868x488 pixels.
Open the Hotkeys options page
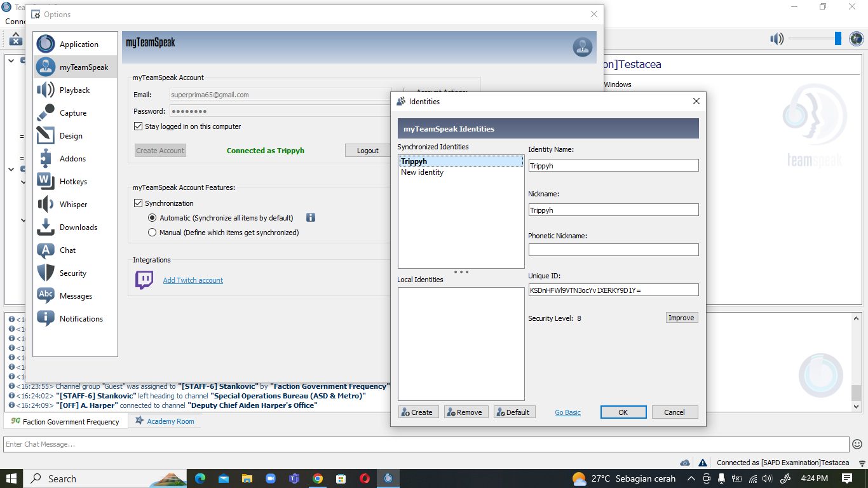point(76,181)
